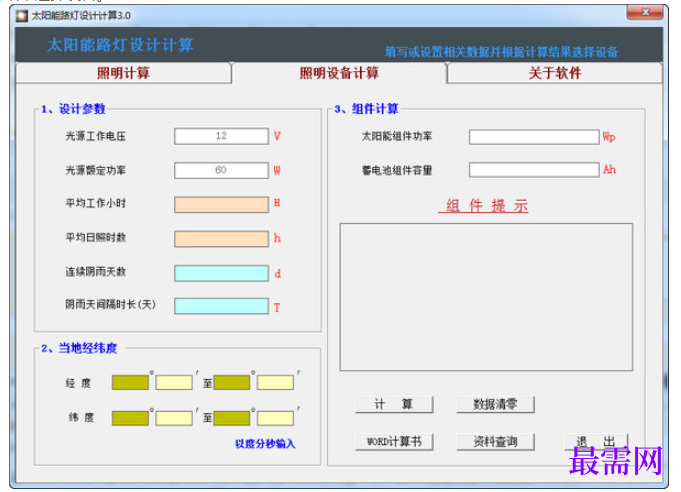Close the 太阳能路灯设计计算3.0 window
This screenshot has height=492, width=681.
click(x=645, y=13)
